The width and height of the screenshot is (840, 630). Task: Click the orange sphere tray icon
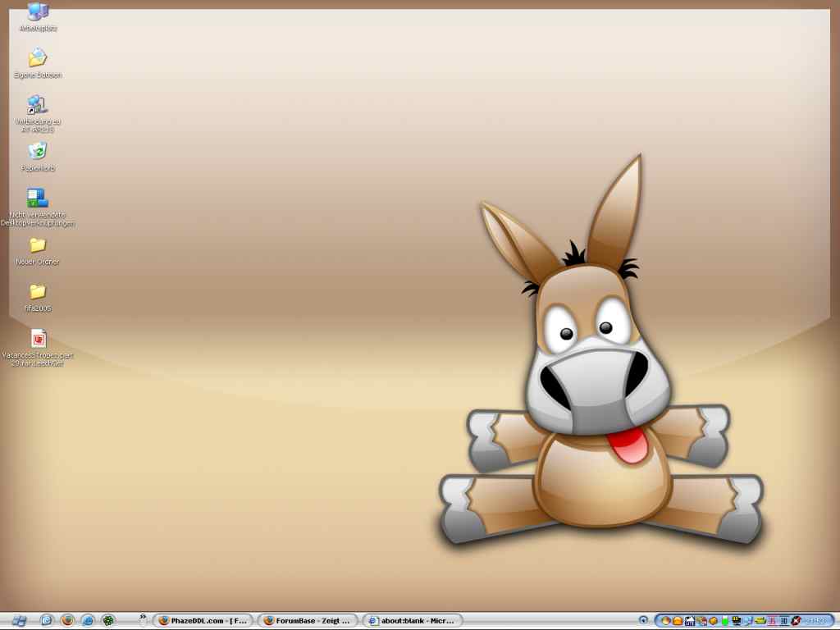(666, 621)
